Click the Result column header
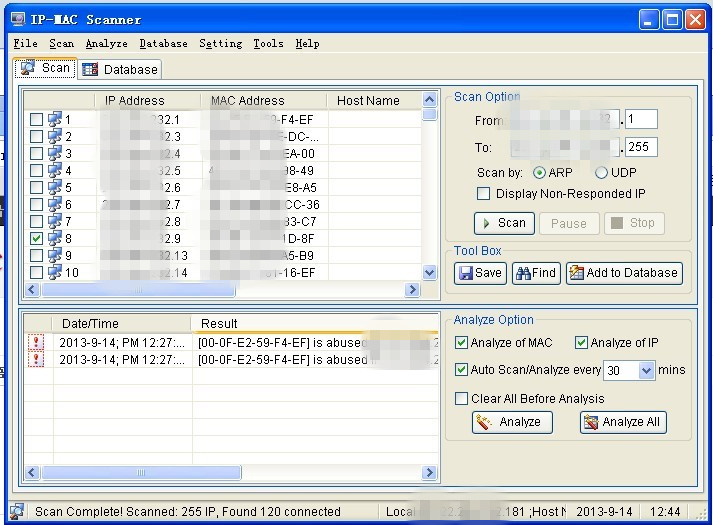Viewport: 713px width, 525px height. pos(315,324)
